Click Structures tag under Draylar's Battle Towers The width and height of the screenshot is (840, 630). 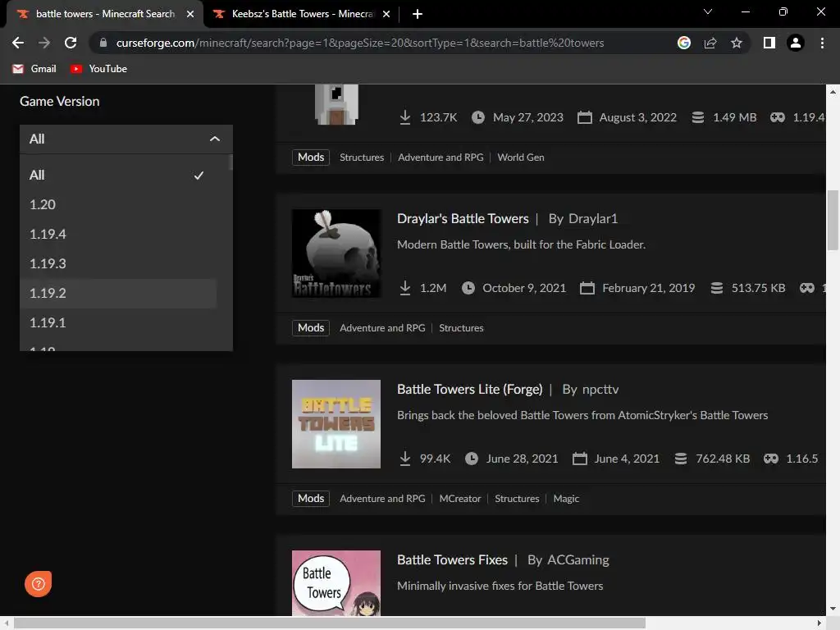point(461,328)
